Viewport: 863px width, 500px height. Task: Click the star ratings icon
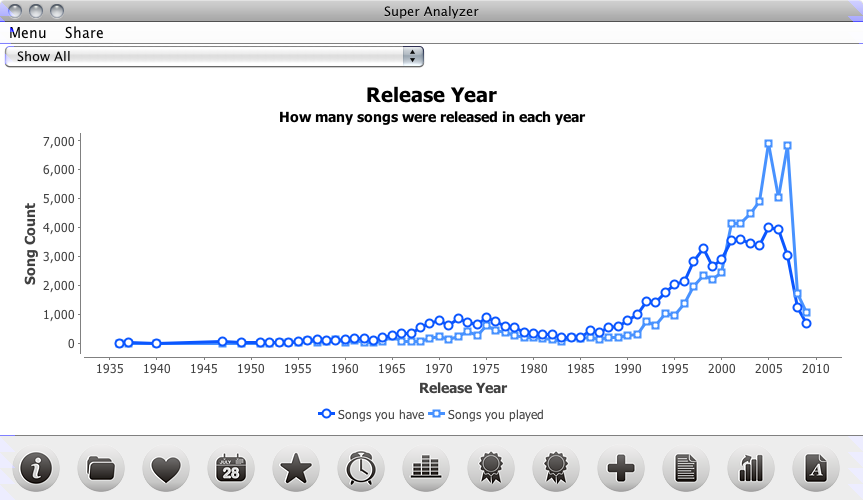296,469
